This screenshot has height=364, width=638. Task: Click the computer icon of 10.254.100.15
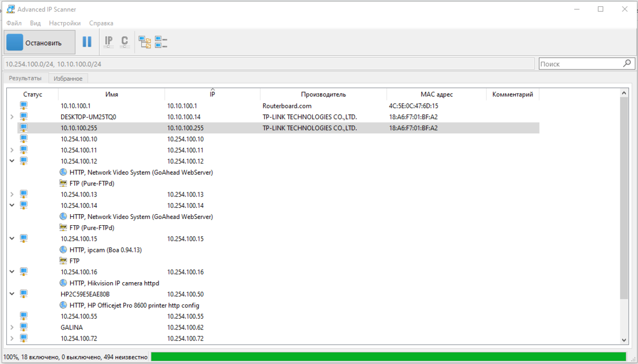[x=23, y=239]
